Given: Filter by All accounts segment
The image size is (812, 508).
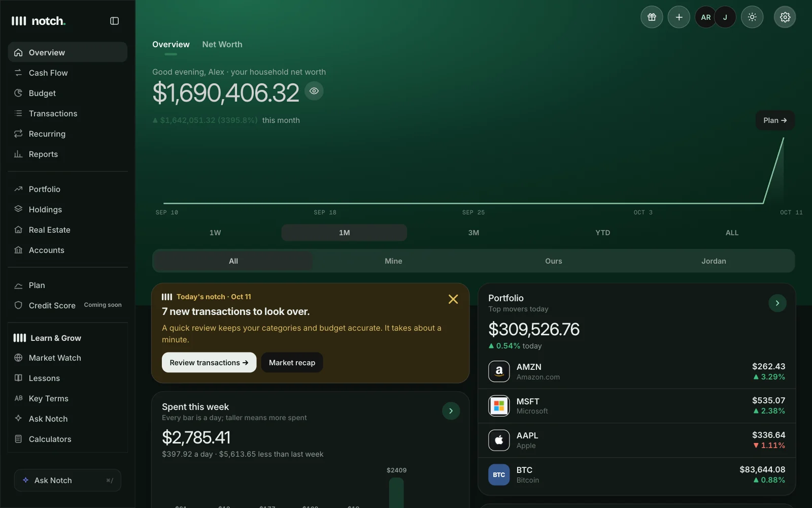Looking at the screenshot, I should point(233,261).
